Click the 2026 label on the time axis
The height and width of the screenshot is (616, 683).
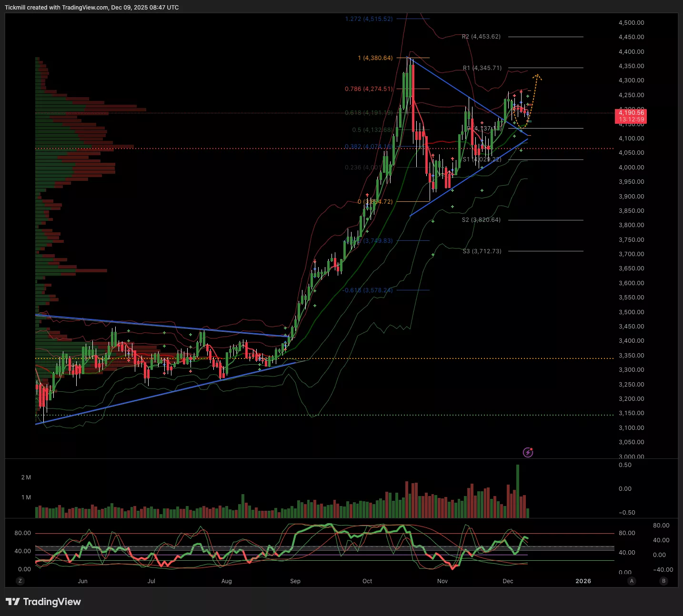(583, 581)
